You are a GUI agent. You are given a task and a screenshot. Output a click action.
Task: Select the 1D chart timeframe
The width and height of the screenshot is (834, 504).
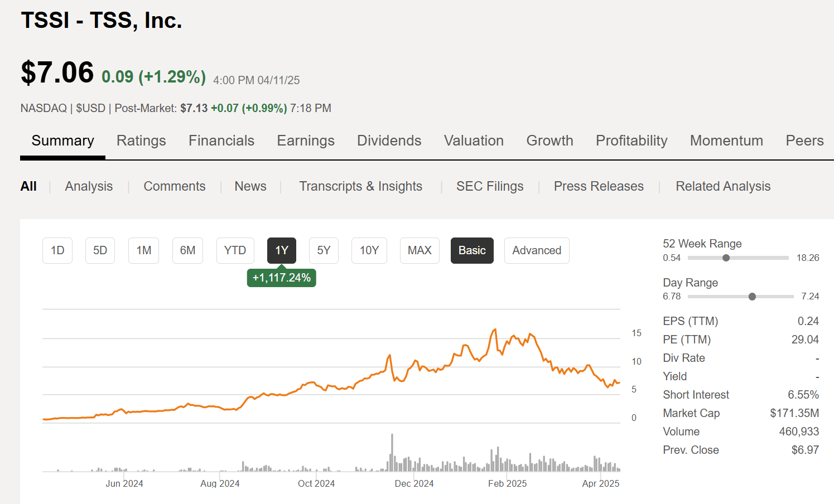point(57,250)
